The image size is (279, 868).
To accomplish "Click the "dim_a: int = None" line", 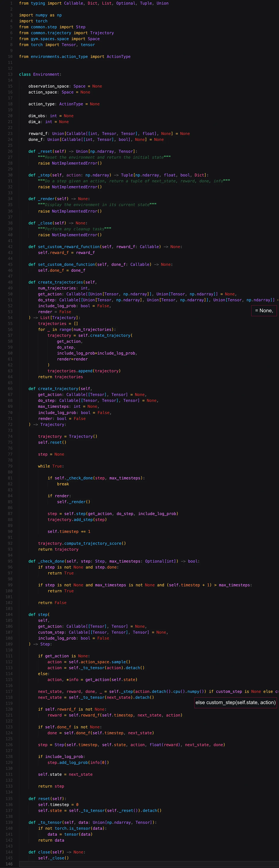I will [48, 122].
